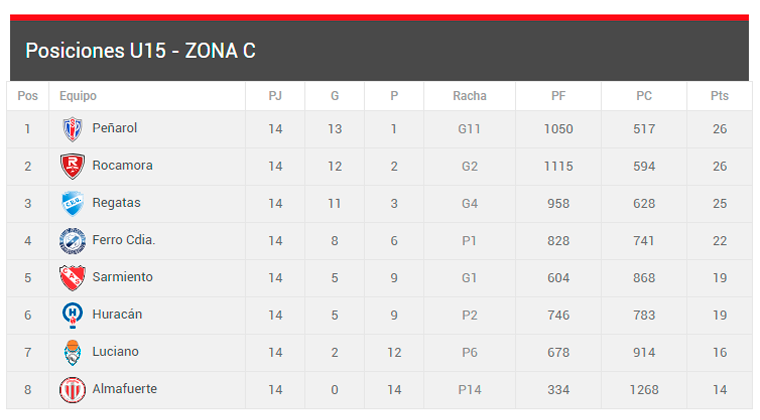
Task: Sort by the Pts column header
Action: (x=719, y=96)
